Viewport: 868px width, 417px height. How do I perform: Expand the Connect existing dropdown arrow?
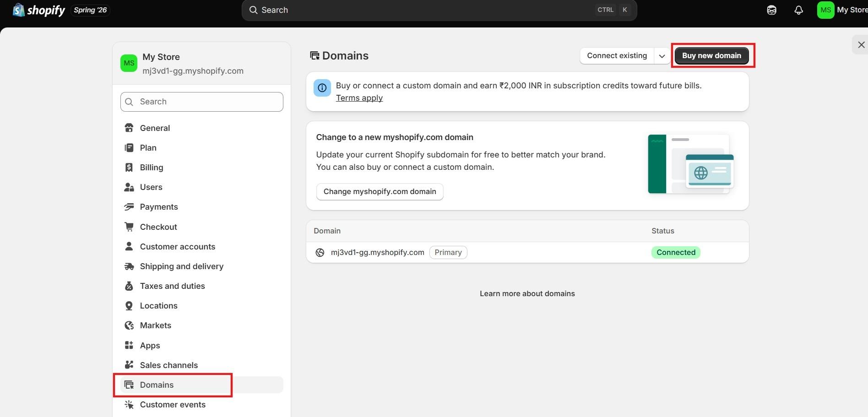coord(662,56)
